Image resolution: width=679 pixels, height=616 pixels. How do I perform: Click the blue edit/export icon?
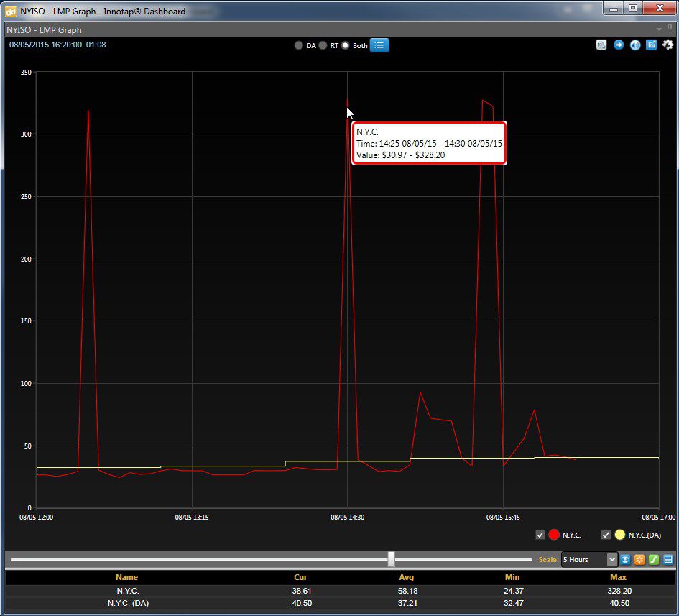click(651, 45)
